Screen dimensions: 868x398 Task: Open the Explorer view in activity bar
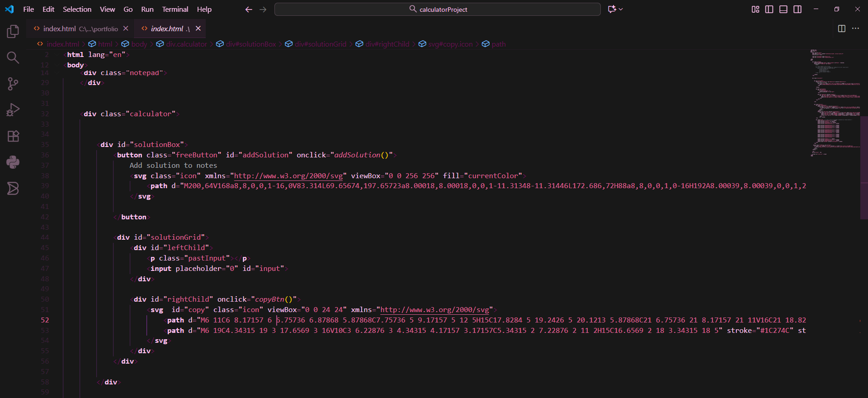click(x=13, y=32)
